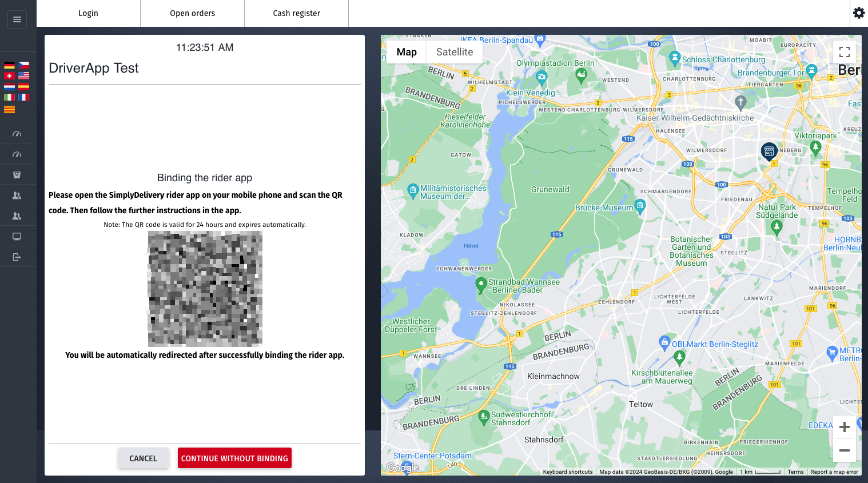Click the Strandbad Wannsee location pin
The width and height of the screenshot is (868, 483).
[481, 284]
